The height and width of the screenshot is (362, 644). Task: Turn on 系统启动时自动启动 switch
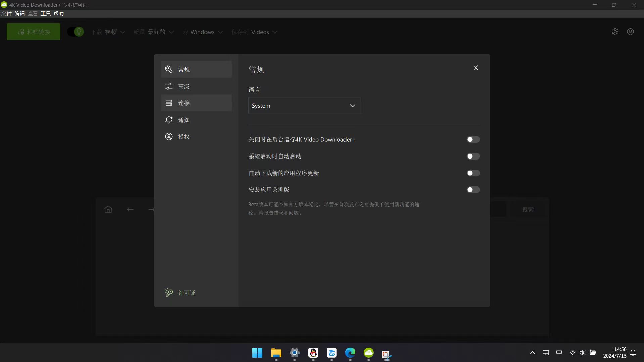(x=473, y=156)
